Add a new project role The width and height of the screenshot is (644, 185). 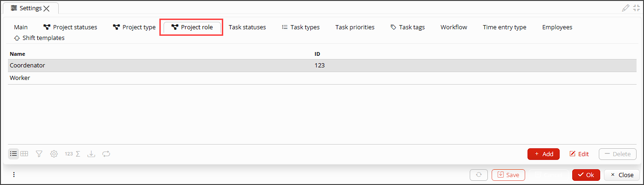(543, 154)
